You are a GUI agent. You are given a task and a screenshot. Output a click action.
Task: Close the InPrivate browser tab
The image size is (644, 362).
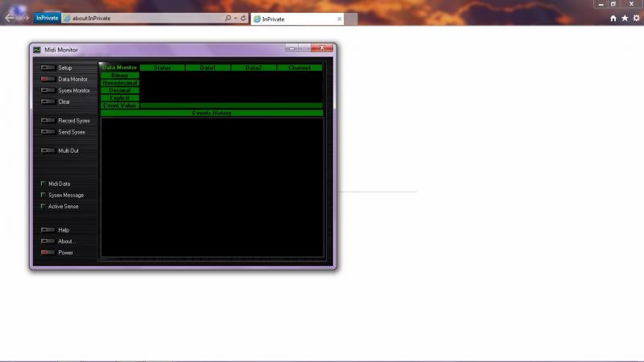[x=339, y=19]
